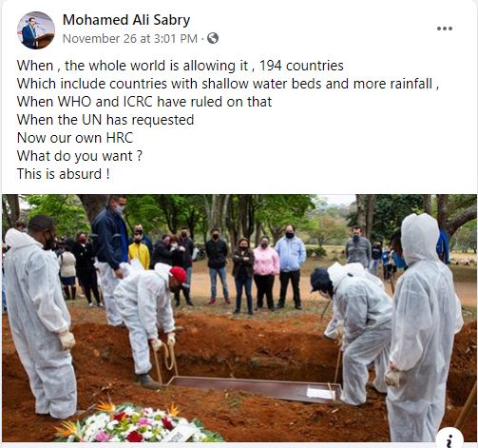Open the burial photo attached to the post
The height and width of the screenshot is (448, 478).
coord(239,318)
